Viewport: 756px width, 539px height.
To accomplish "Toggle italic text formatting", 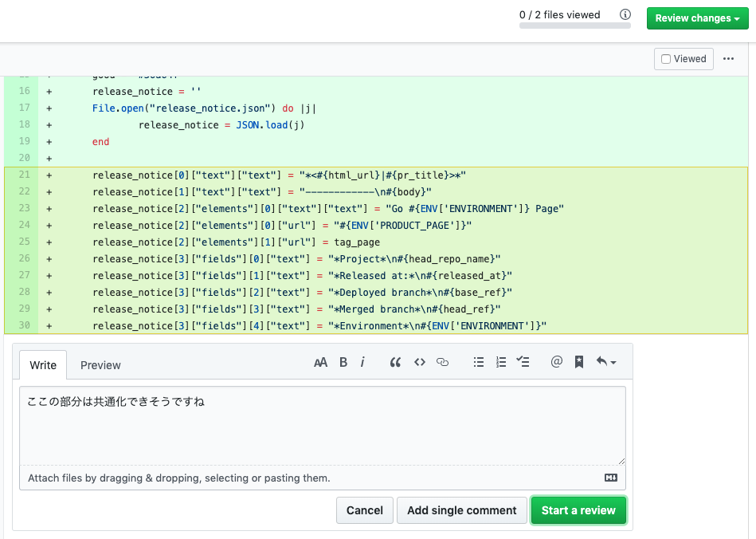I will 362,362.
